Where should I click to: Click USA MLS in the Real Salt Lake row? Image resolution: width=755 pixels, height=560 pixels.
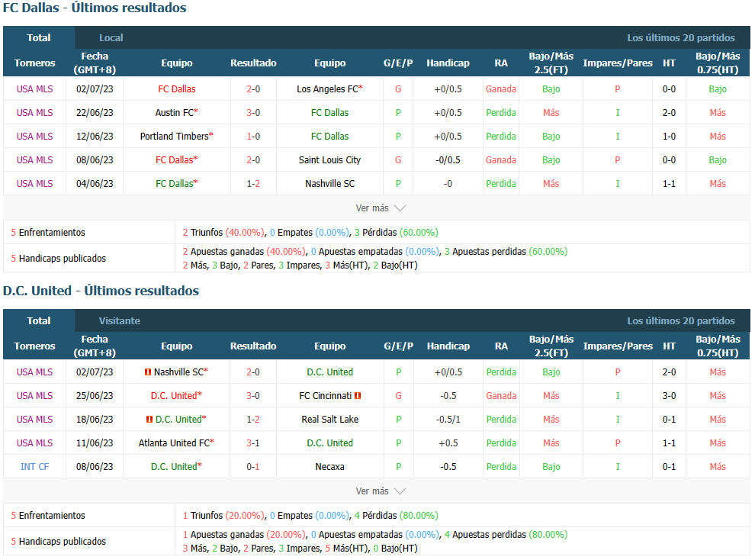pos(34,420)
